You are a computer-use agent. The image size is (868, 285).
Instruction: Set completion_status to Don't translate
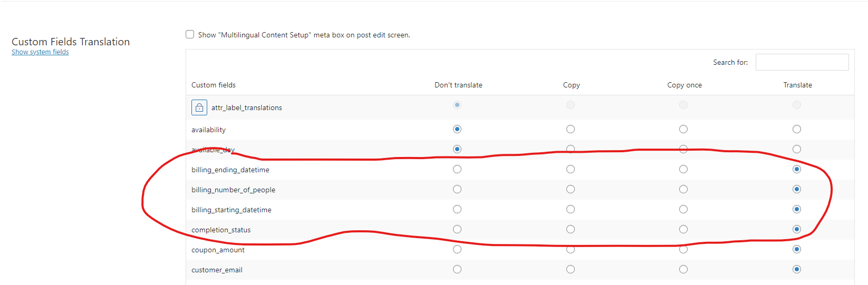click(457, 229)
